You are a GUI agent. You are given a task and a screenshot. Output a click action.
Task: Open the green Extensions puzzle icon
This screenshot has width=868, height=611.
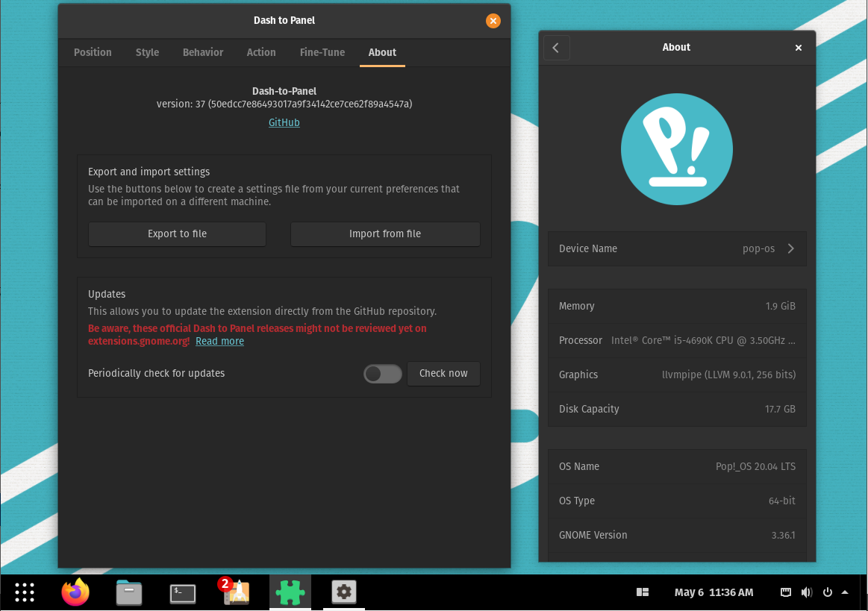(x=290, y=593)
